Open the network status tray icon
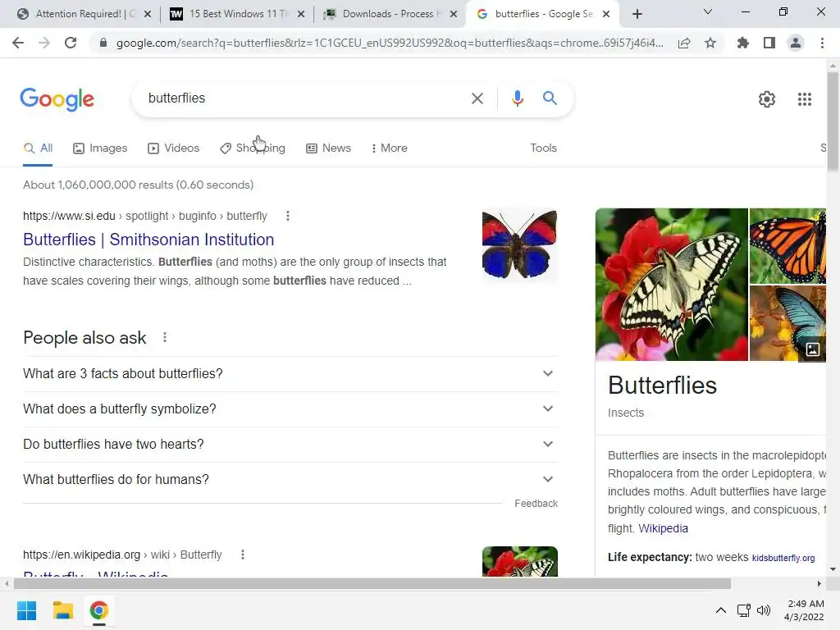The width and height of the screenshot is (840, 630). click(743, 610)
